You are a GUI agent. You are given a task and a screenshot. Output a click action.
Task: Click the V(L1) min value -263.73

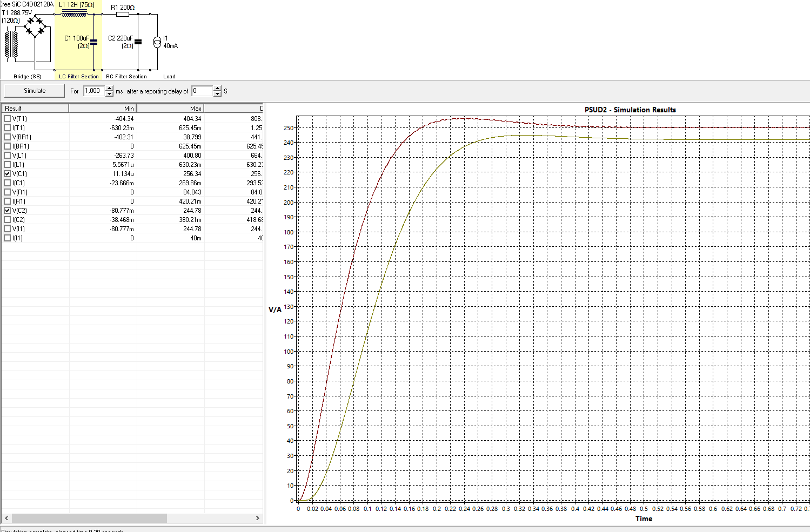pyautogui.click(x=124, y=156)
